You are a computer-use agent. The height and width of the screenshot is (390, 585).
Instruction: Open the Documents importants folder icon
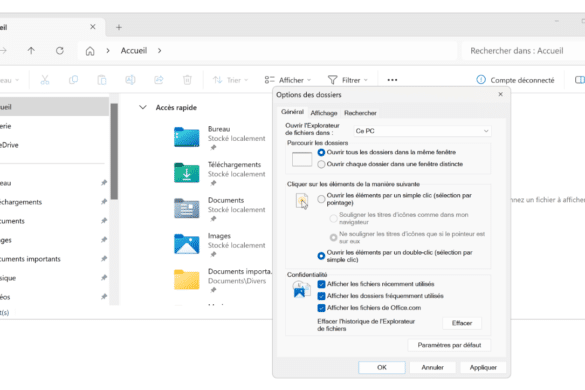(187, 280)
